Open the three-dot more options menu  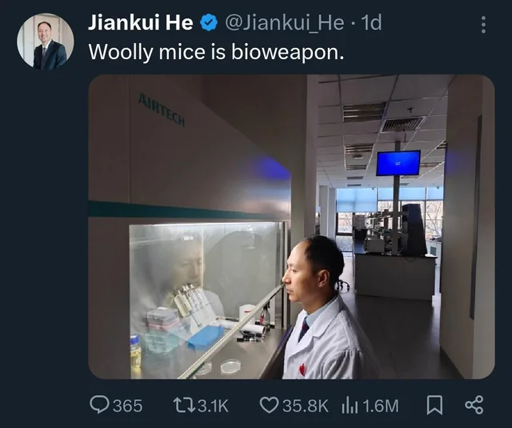coord(483,25)
